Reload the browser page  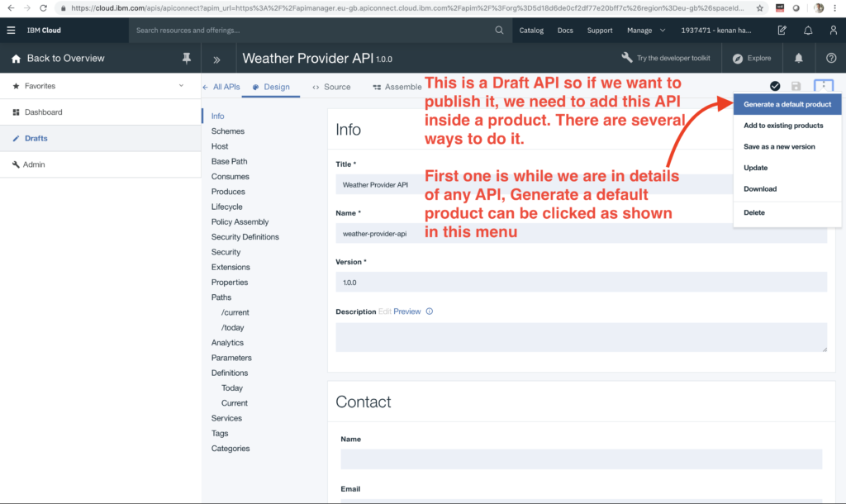(x=43, y=8)
